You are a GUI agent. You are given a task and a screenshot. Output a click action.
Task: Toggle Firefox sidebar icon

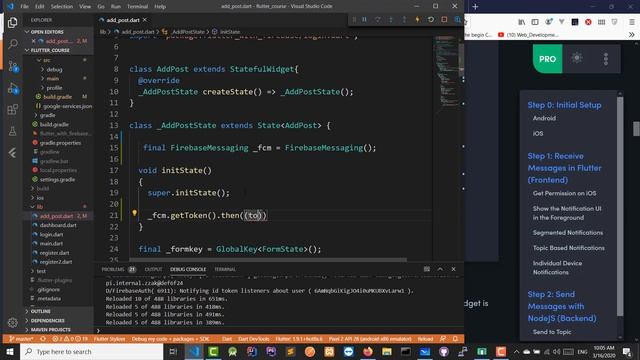535,22
